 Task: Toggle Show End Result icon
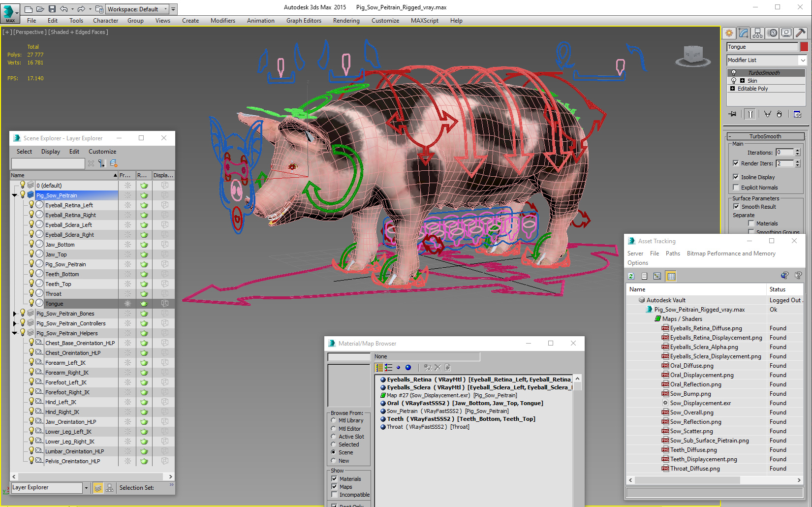coord(750,114)
